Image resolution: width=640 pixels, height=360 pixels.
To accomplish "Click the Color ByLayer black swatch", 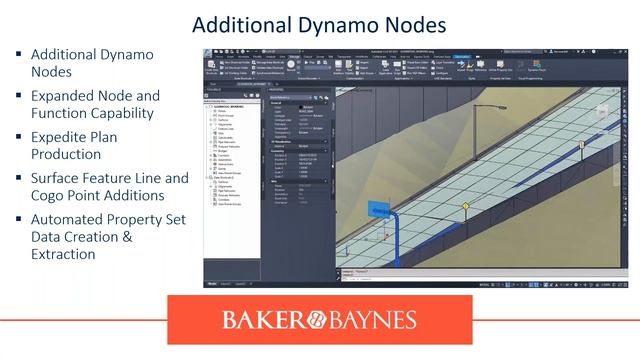I will point(301,107).
